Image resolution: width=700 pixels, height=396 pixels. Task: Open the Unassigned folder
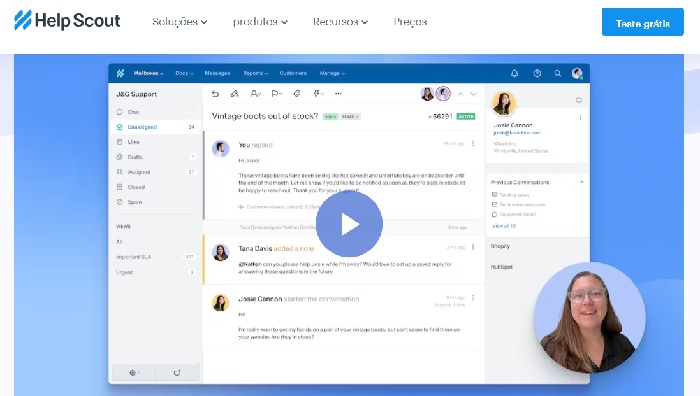pyautogui.click(x=156, y=127)
